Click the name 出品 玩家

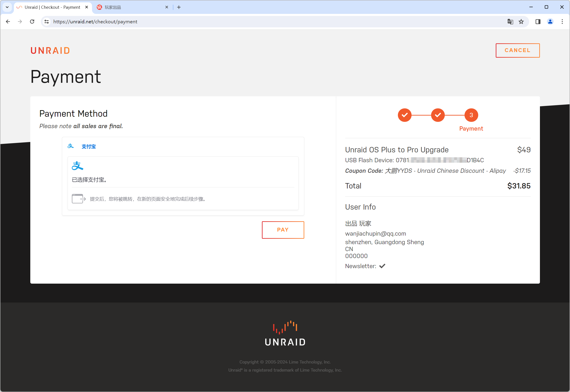pyautogui.click(x=358, y=223)
